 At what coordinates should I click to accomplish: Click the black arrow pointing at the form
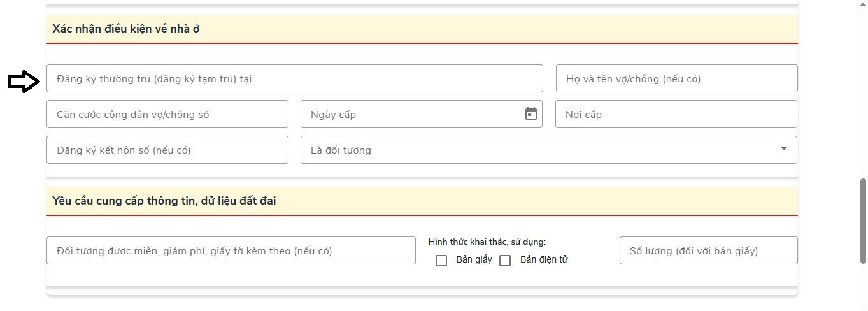click(24, 81)
